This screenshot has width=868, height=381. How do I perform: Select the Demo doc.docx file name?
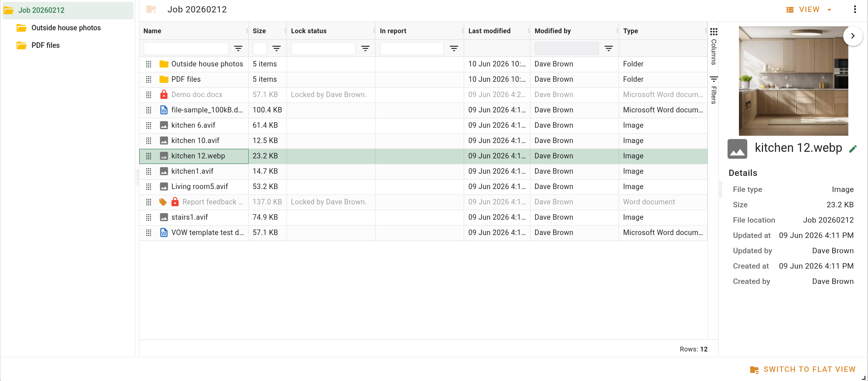pos(197,95)
